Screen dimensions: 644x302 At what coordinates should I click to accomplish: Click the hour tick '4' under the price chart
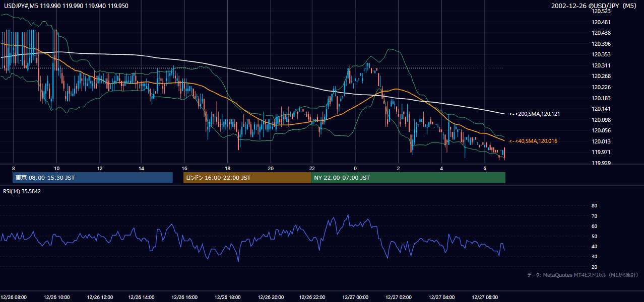(441, 168)
